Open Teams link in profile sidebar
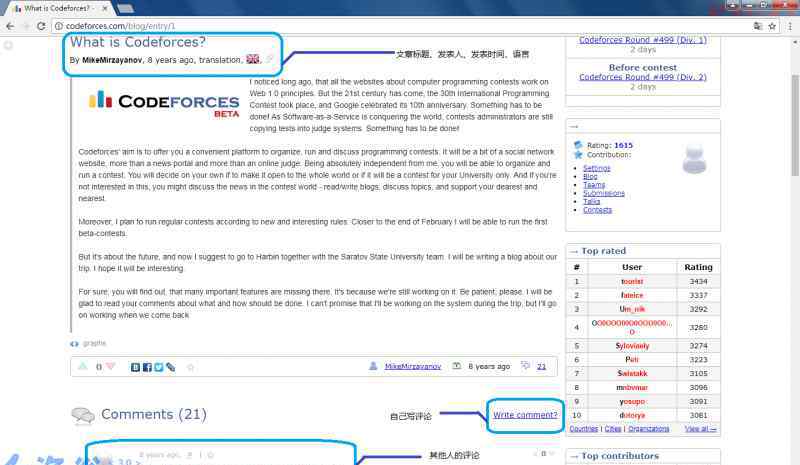Image resolution: width=800 pixels, height=465 pixels. [594, 185]
